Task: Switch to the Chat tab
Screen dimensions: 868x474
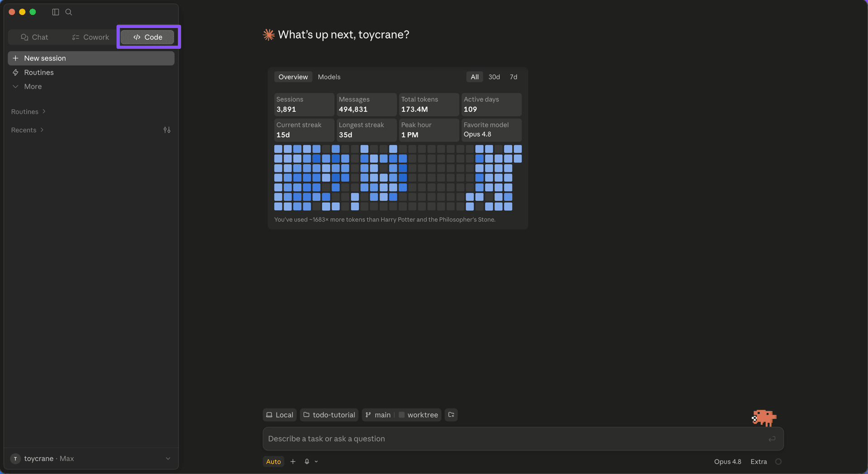Action: coord(34,37)
